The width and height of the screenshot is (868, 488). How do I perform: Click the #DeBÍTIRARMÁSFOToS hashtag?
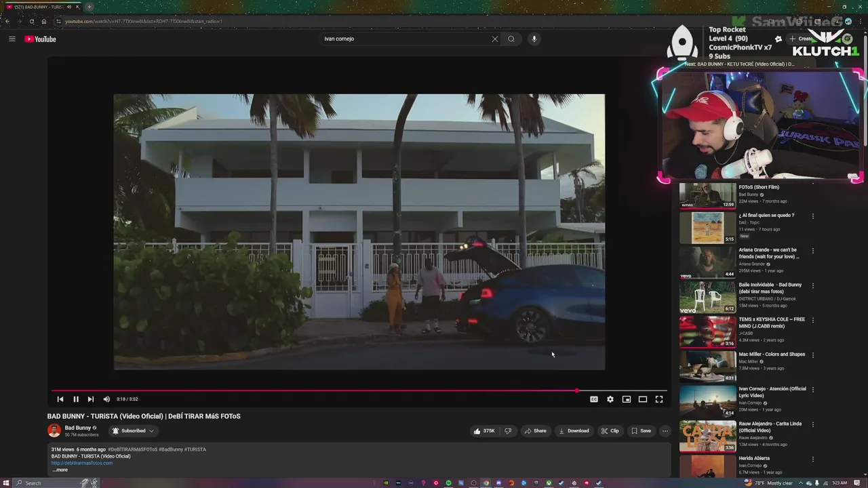(x=132, y=449)
